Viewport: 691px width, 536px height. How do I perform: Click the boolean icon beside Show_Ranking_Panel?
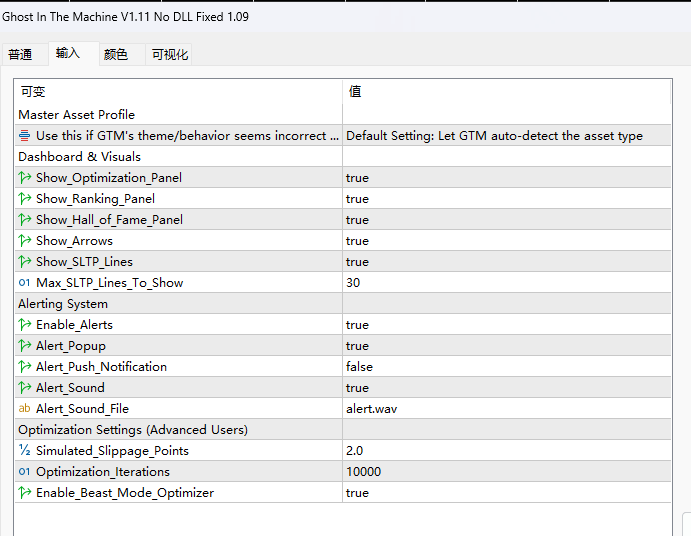pos(25,199)
